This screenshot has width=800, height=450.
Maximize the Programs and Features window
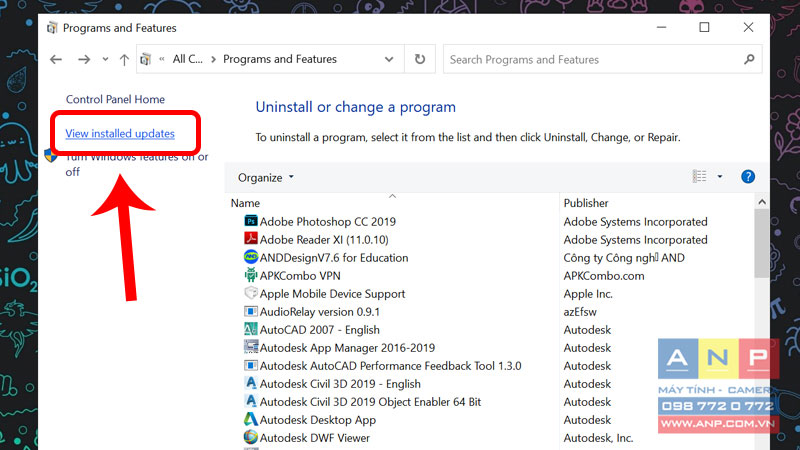(x=704, y=27)
